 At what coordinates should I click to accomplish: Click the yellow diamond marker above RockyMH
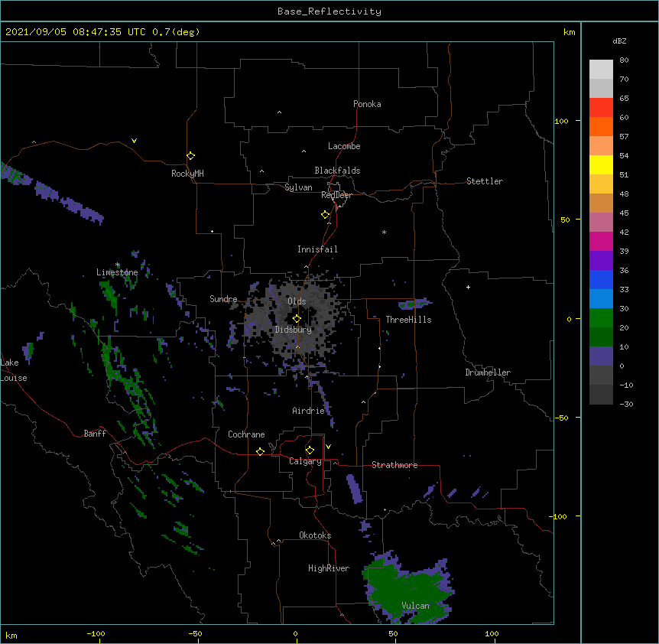(x=190, y=156)
